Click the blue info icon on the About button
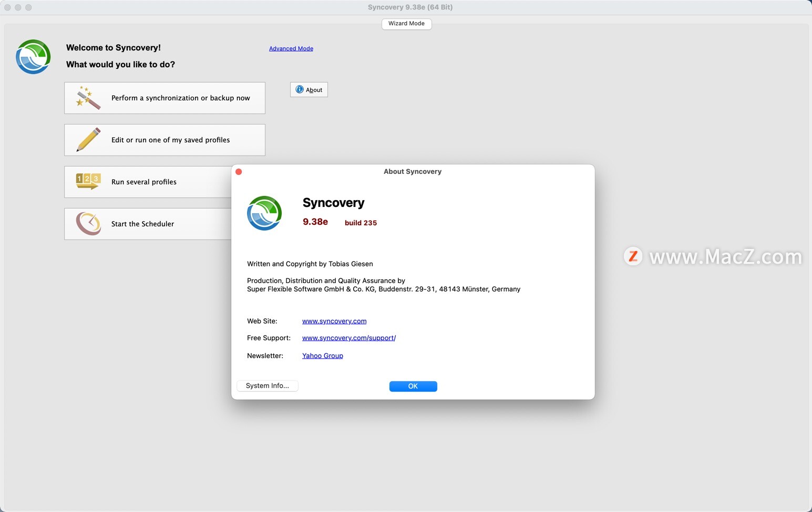Screen dimensions: 812x512 point(300,90)
